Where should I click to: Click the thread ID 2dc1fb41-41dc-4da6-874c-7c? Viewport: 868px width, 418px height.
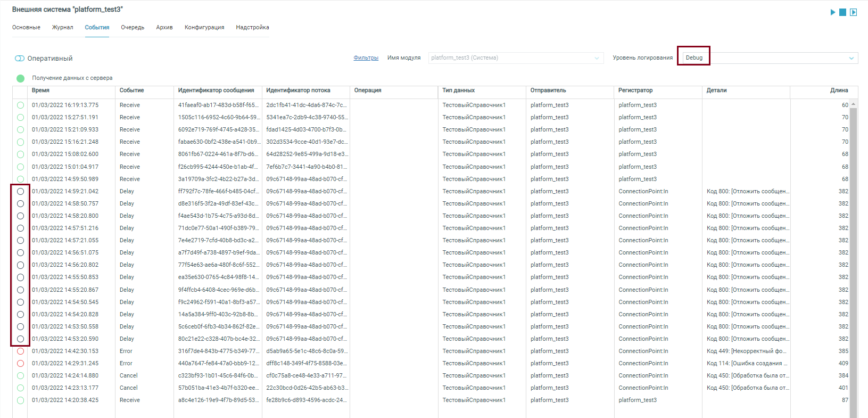click(307, 105)
